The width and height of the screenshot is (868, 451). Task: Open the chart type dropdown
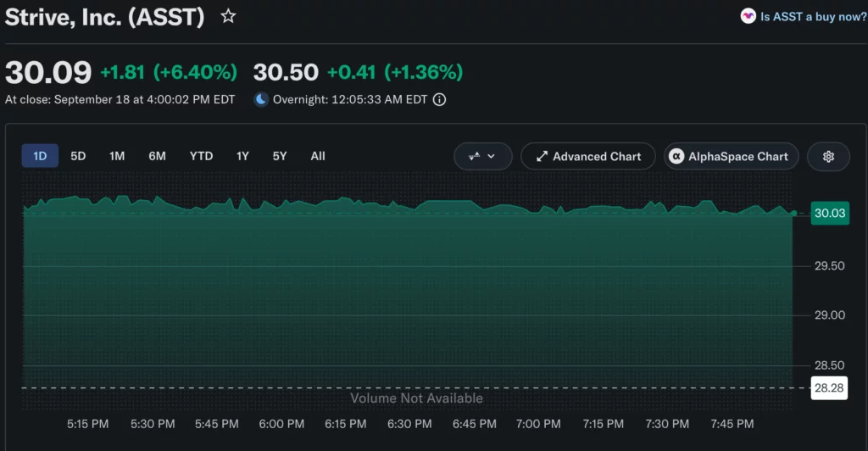[482, 157]
